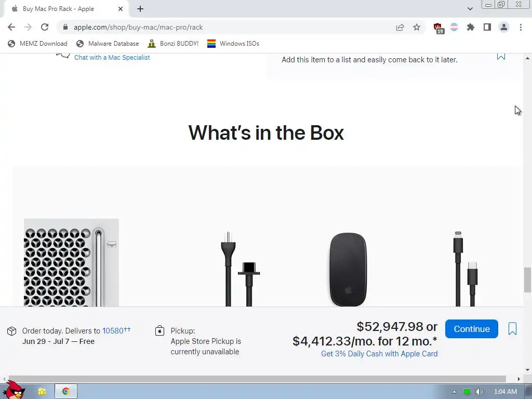
Task: Bookmark this page with the star
Action: coord(417,27)
